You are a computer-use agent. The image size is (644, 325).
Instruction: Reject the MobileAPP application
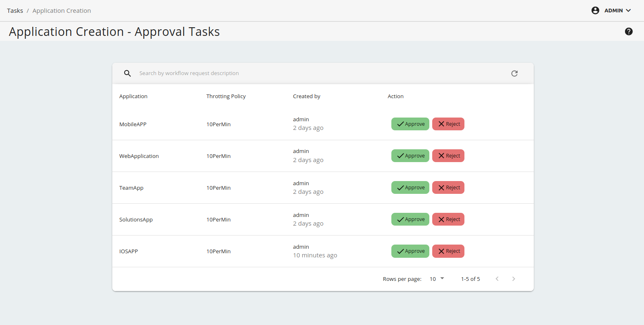point(448,124)
